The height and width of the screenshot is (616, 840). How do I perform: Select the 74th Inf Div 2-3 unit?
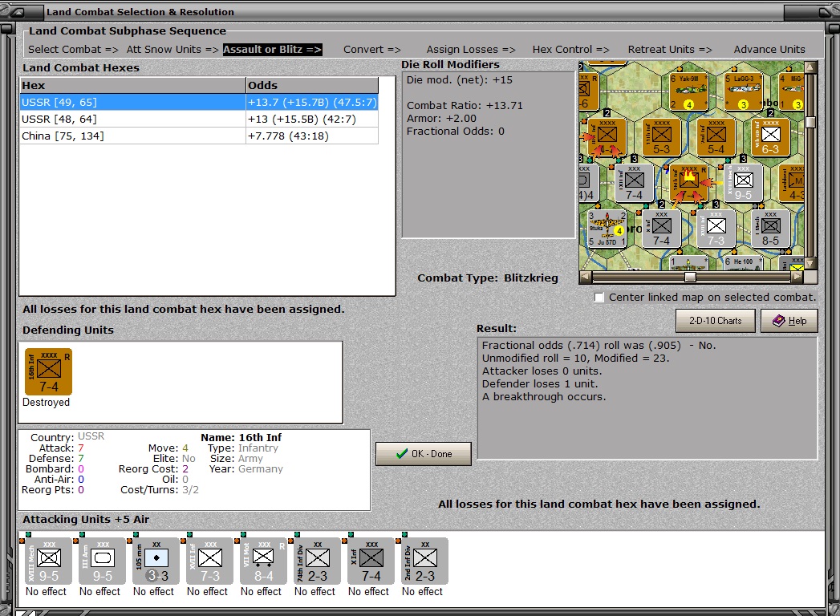pos(317,561)
